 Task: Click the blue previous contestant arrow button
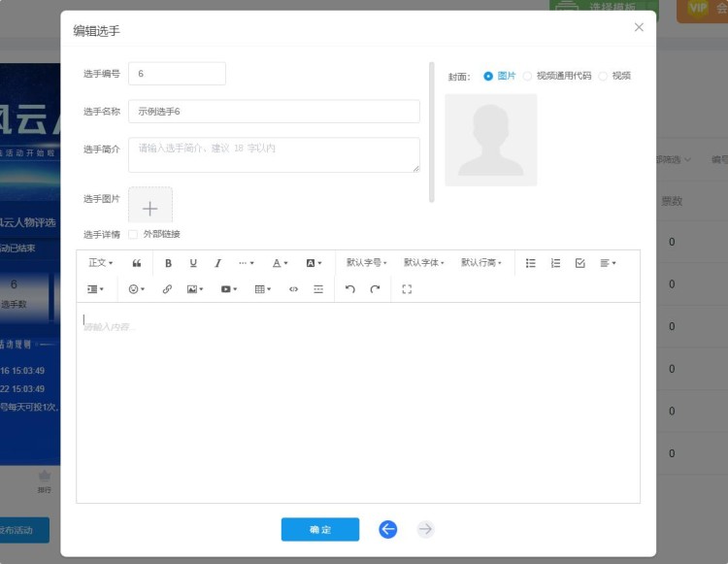pos(388,529)
